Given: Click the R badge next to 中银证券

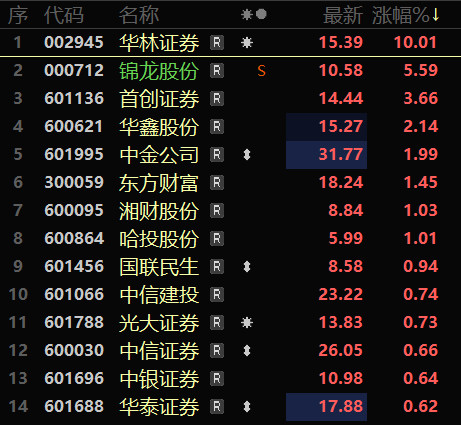Looking at the screenshot, I should 217,379.
